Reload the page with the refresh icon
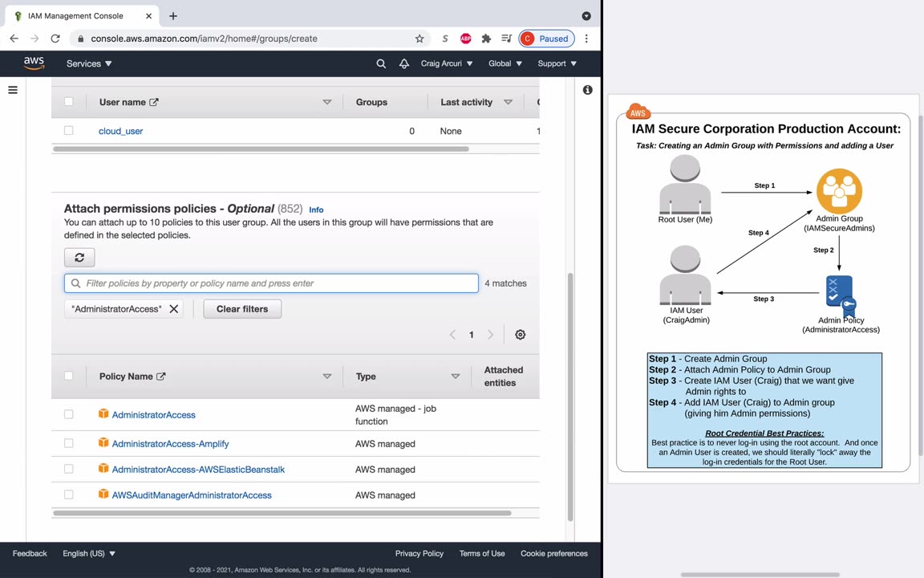 pyautogui.click(x=55, y=39)
